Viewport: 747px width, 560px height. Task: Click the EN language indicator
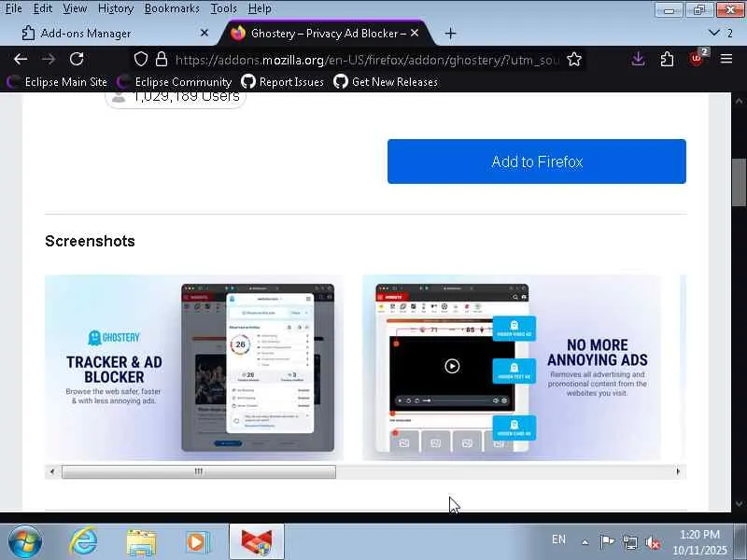pyautogui.click(x=558, y=539)
